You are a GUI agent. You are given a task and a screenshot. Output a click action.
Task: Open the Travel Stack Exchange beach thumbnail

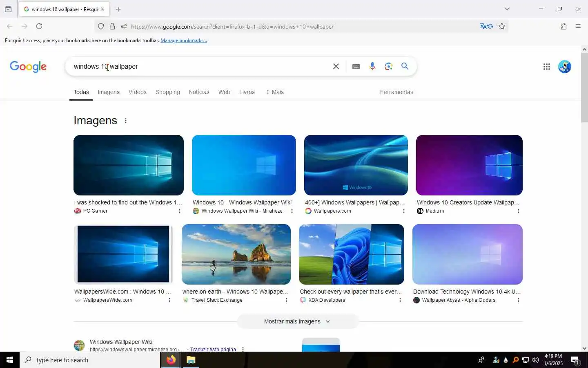pos(236,254)
